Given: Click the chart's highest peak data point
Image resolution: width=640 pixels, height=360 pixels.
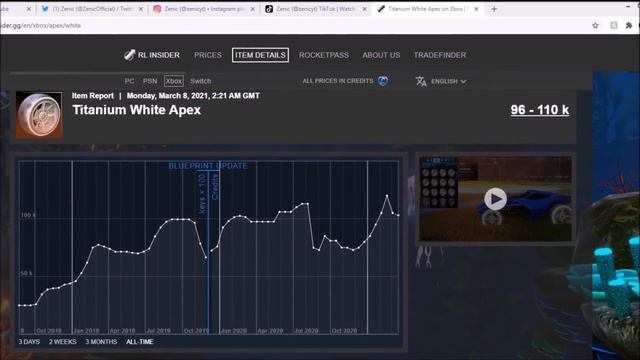Looking at the screenshot, I should pos(387,196).
